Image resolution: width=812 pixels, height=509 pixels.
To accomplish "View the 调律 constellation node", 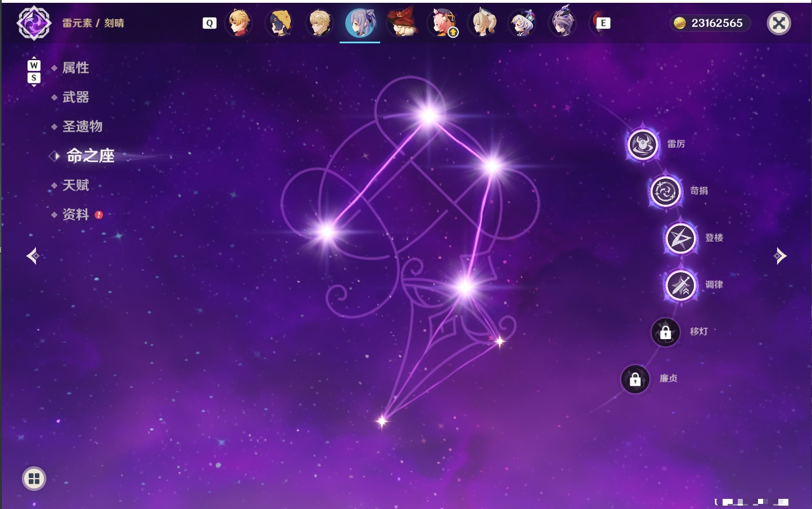I will pos(680,285).
